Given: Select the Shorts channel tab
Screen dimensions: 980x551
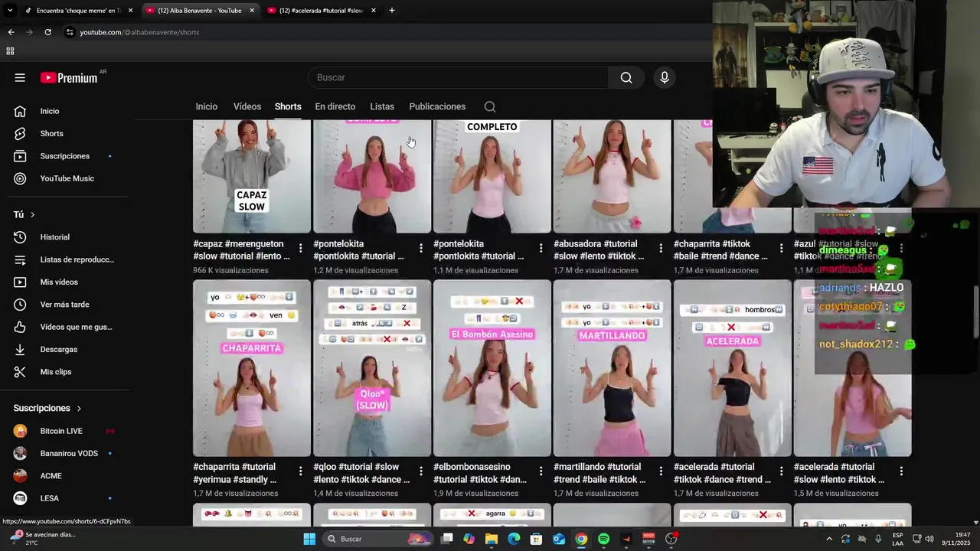Looking at the screenshot, I should coord(288,106).
